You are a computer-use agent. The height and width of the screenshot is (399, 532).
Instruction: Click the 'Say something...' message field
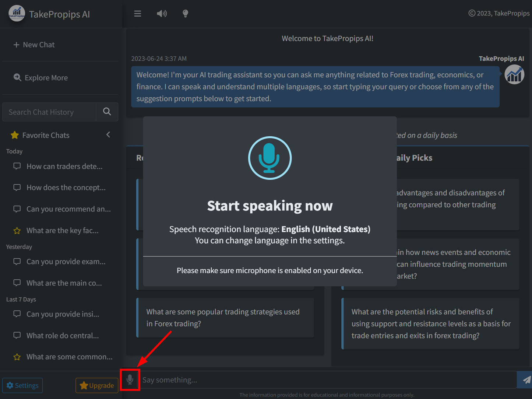[328, 380]
